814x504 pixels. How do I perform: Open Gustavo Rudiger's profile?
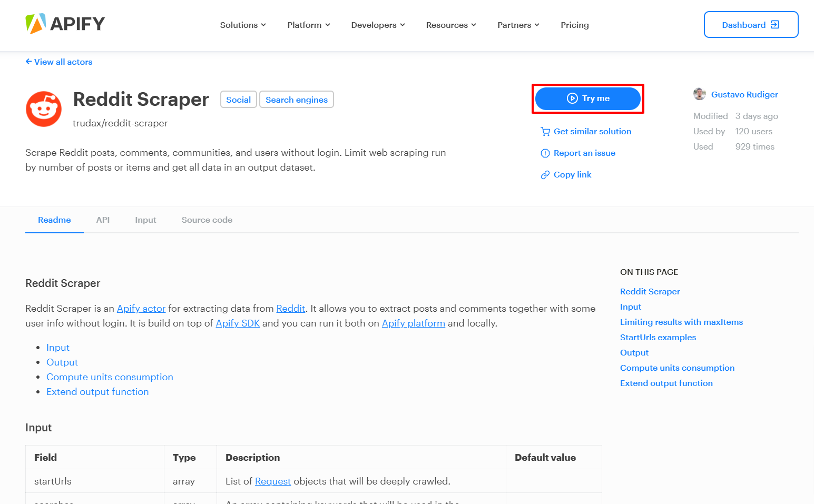pyautogui.click(x=744, y=95)
